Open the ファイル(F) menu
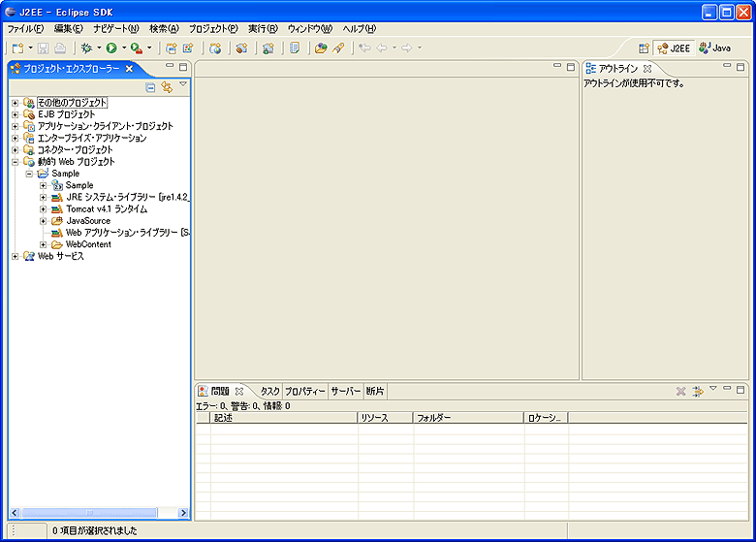Viewport: 756px width, 542px height. pyautogui.click(x=25, y=29)
